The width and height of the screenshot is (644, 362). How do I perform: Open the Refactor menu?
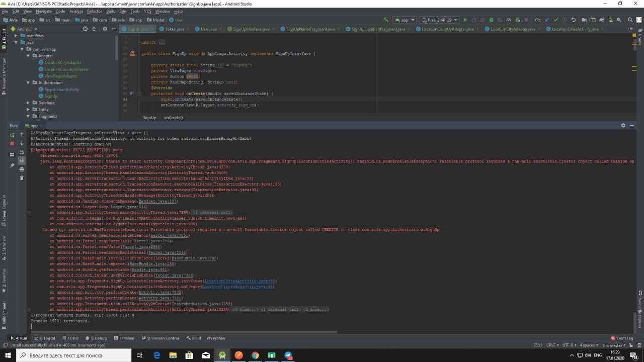(x=94, y=11)
